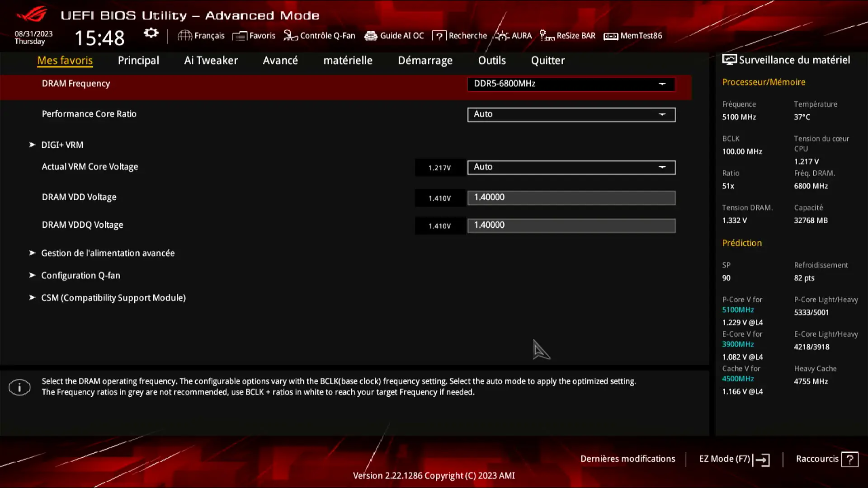Go to the Démarrage tab

[425, 61]
